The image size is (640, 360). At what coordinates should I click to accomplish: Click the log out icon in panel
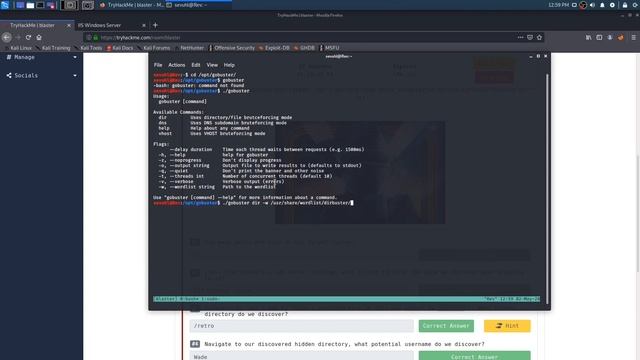coord(636,5)
